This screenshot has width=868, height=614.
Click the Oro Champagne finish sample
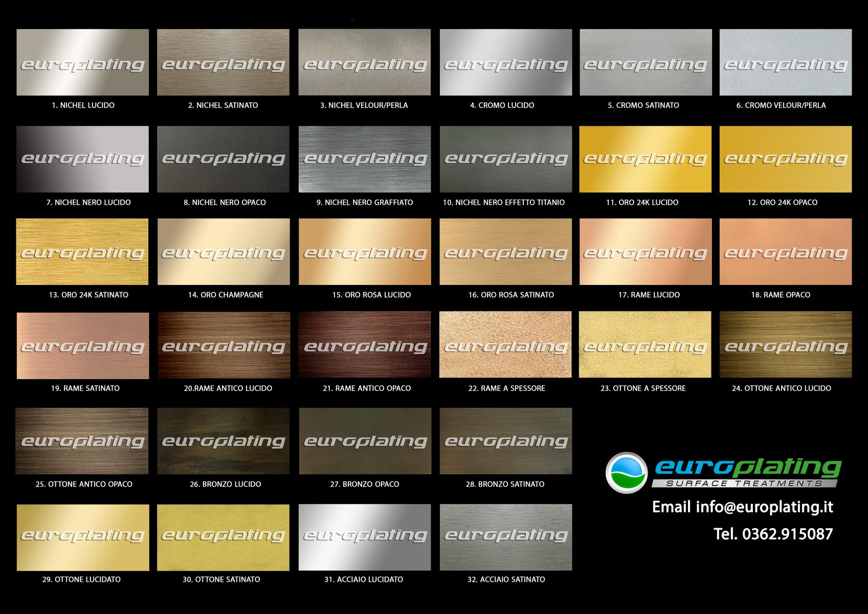pos(224,252)
